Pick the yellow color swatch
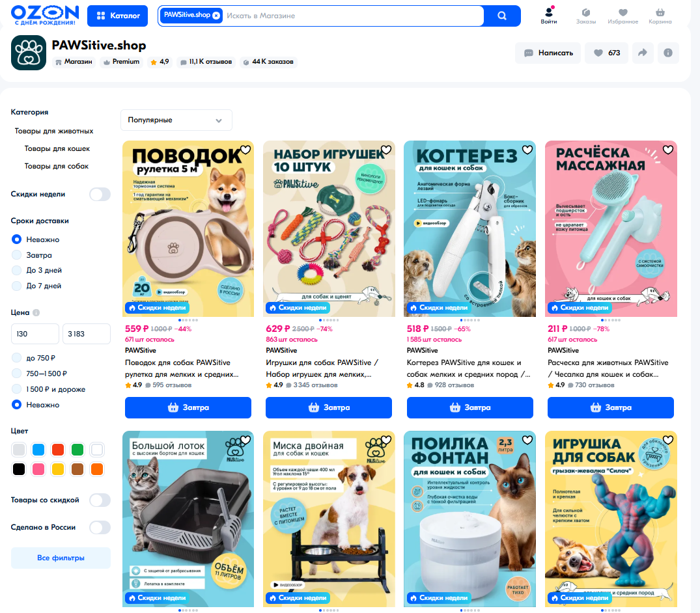This screenshot has height=613, width=700. [58, 469]
